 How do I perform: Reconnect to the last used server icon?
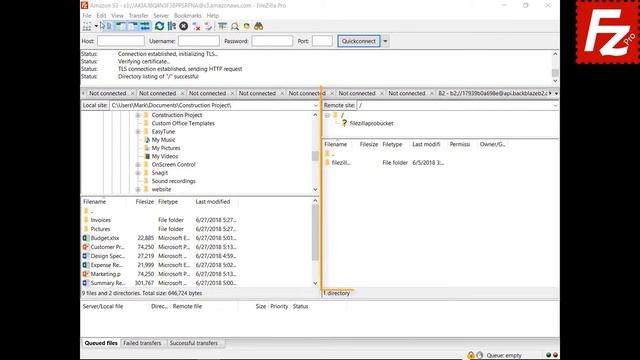(209, 27)
